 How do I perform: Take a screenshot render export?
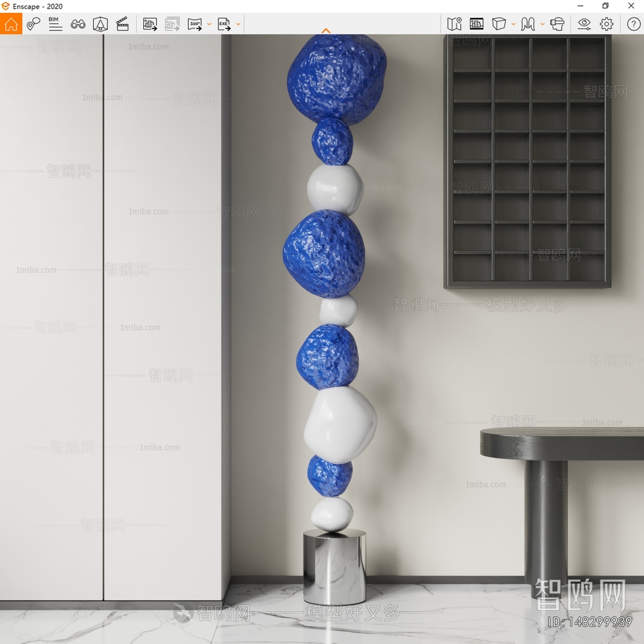tap(150, 24)
